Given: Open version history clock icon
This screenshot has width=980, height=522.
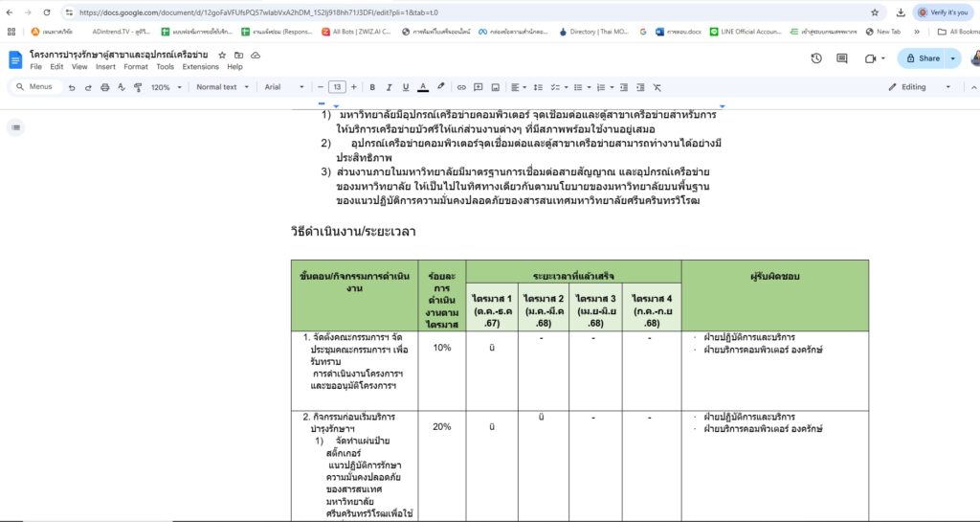Looking at the screenshot, I should [x=816, y=58].
